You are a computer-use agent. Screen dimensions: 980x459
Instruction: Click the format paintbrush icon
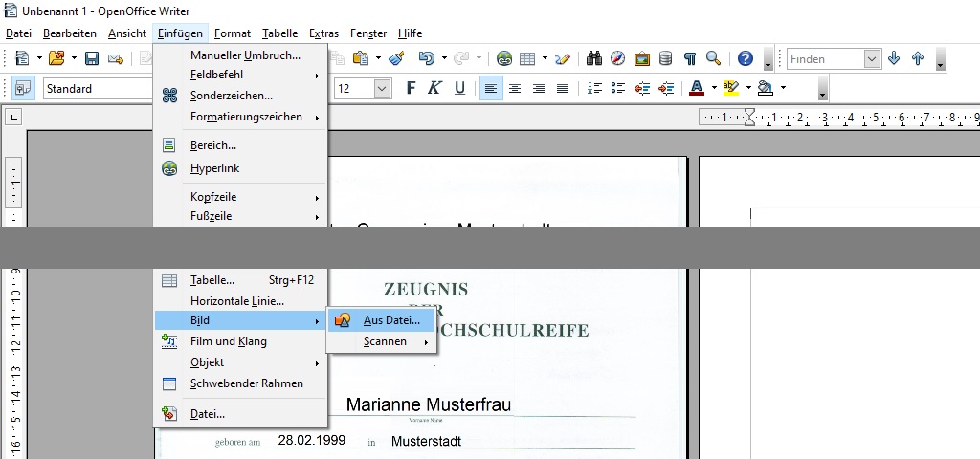(x=396, y=58)
